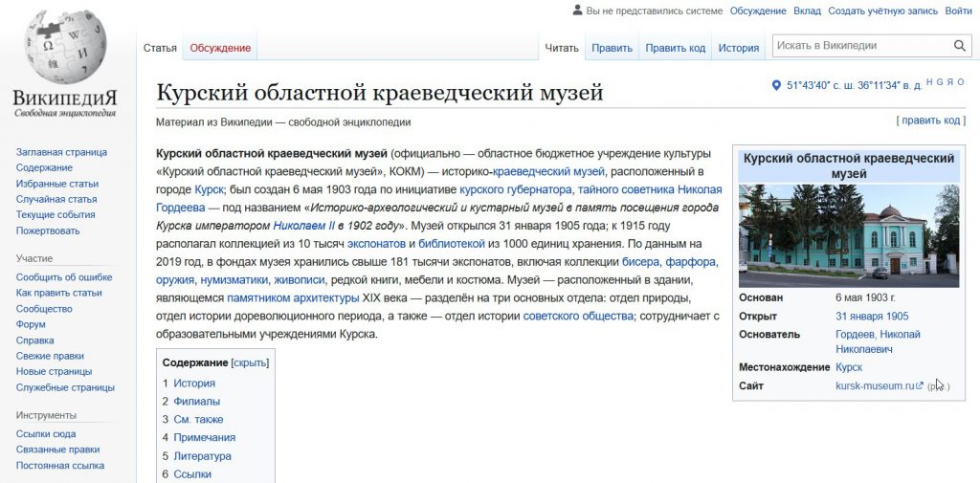Click the Я map link after coordinates
This screenshot has width=980, height=483.
(950, 82)
